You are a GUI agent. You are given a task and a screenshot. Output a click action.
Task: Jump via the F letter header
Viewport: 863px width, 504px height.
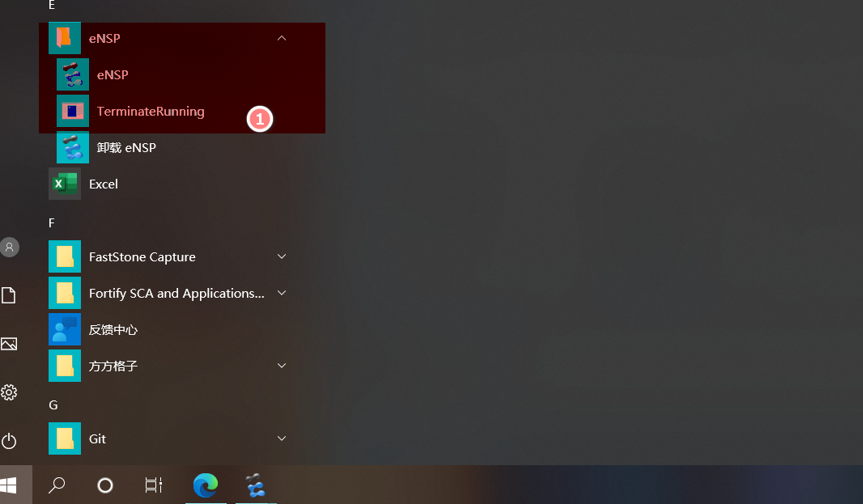coord(52,222)
